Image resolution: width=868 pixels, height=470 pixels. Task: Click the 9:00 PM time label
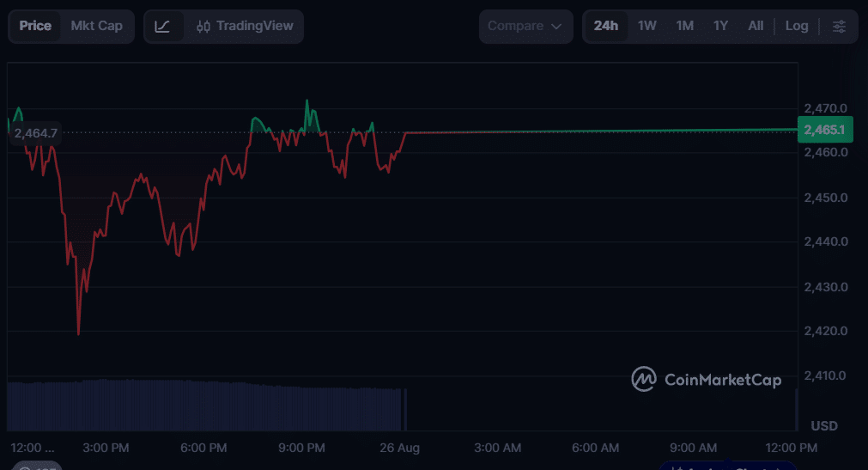click(301, 448)
